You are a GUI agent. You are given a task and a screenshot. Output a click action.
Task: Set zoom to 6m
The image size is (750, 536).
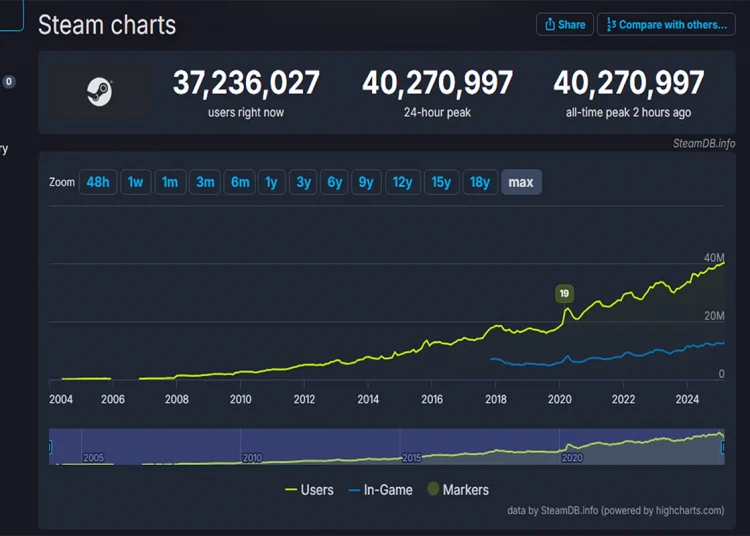(240, 182)
